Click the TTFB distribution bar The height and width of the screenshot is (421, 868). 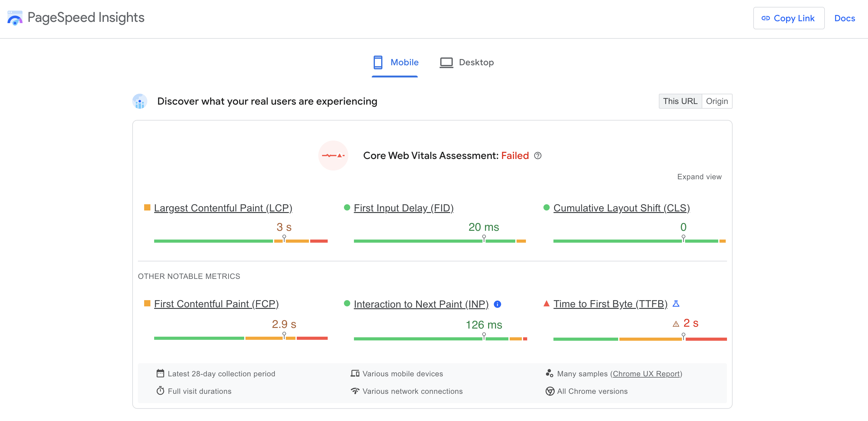[640, 339]
